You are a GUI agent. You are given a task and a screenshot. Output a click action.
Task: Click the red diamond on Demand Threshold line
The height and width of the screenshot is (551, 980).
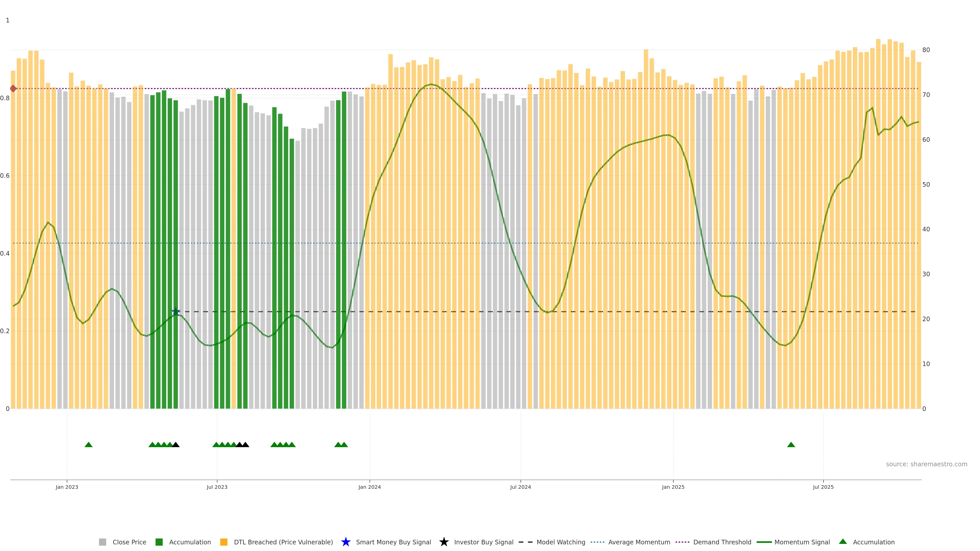click(13, 89)
